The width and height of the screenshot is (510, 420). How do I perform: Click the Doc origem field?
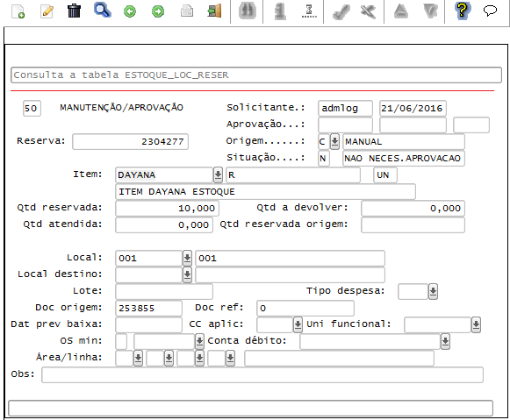coord(148,308)
